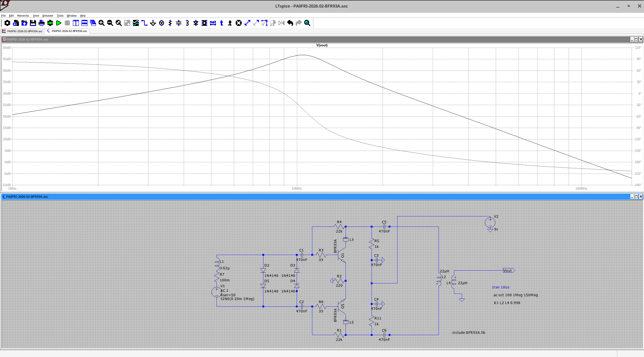Click the .include BFR93A.lib directive
The height and width of the screenshot is (357, 644).
(468, 332)
